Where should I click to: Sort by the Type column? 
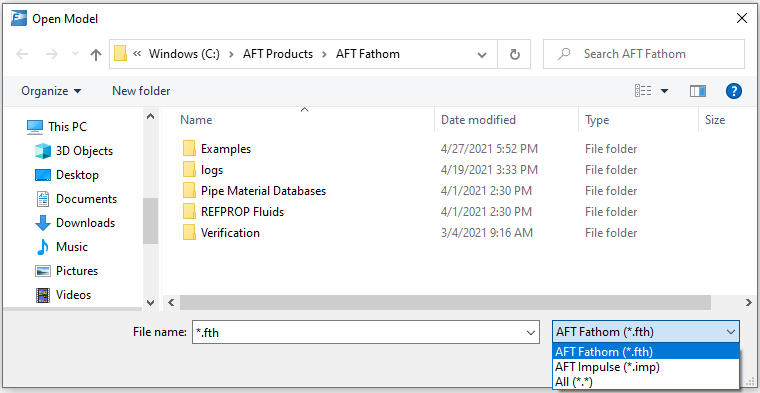(x=597, y=120)
